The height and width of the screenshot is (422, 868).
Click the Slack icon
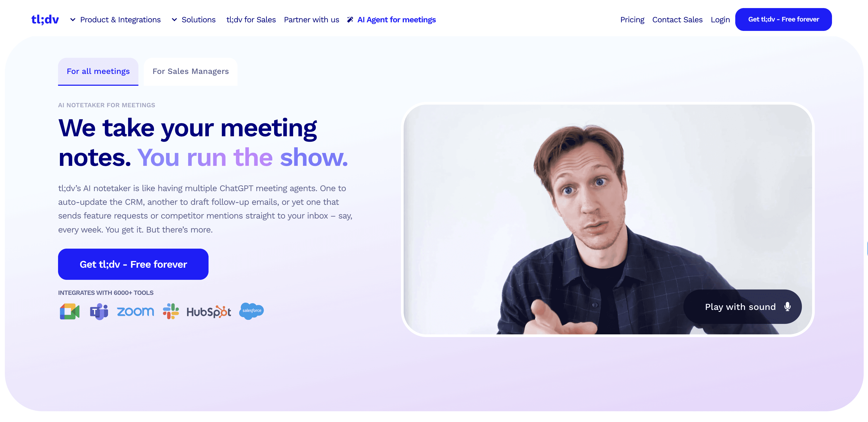coord(171,311)
